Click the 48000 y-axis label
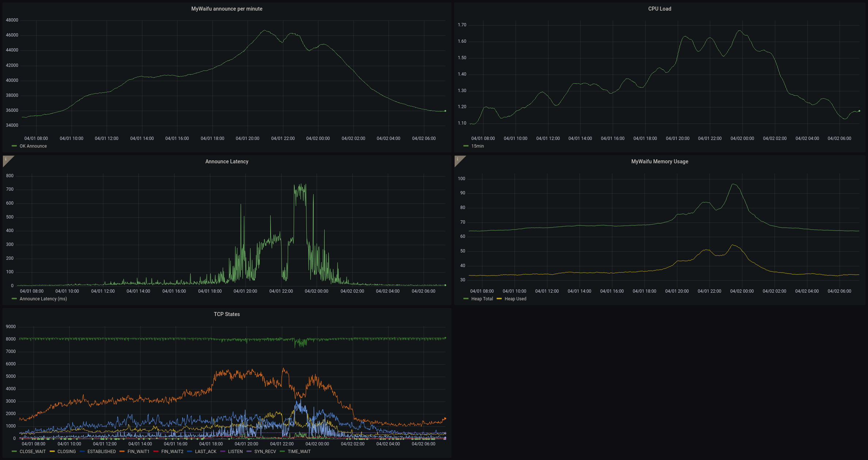Screen dimensions: 868x460 [12, 20]
